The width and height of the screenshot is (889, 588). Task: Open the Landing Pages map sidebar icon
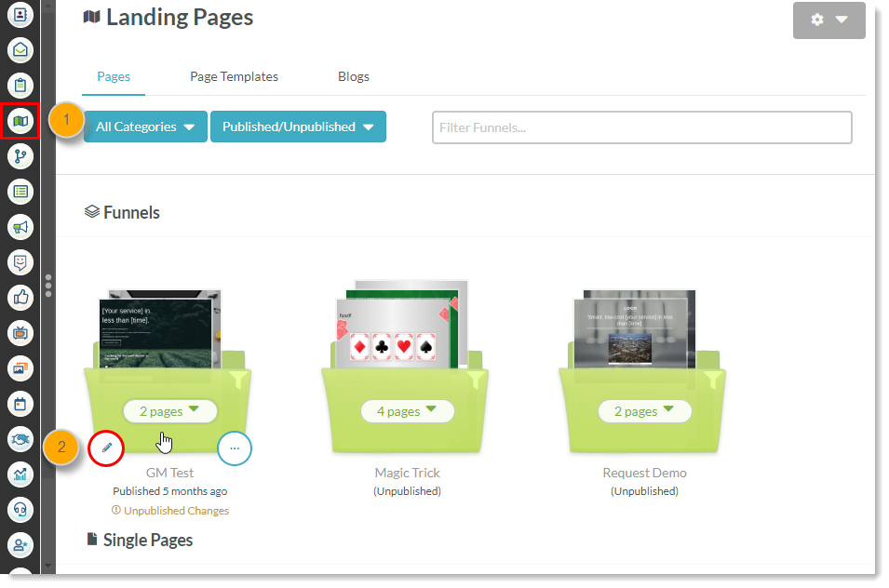pyautogui.click(x=20, y=121)
